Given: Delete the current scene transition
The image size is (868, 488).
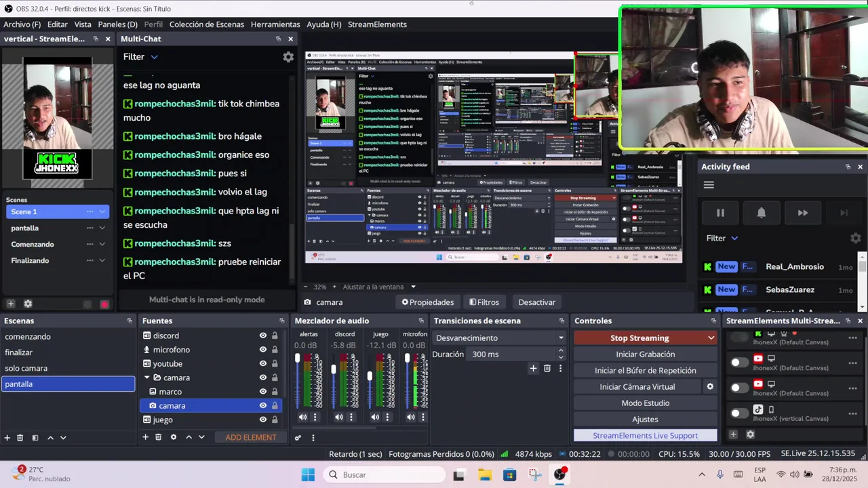Looking at the screenshot, I should [547, 368].
